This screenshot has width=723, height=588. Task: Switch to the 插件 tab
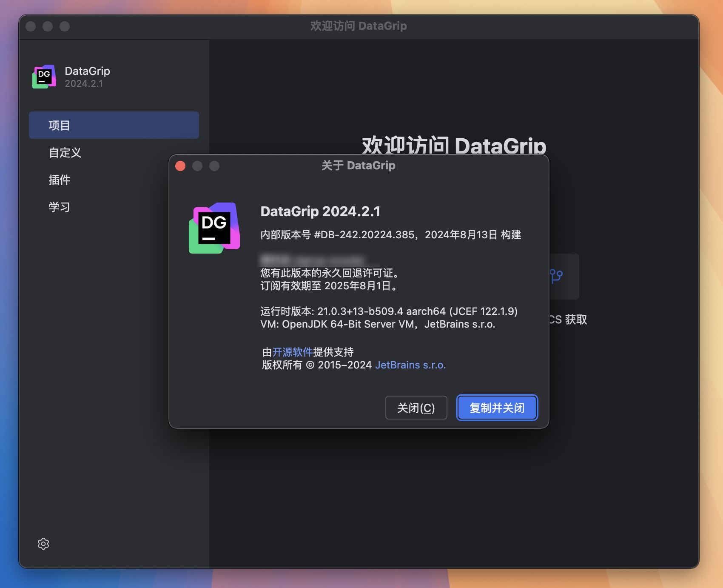(x=60, y=180)
